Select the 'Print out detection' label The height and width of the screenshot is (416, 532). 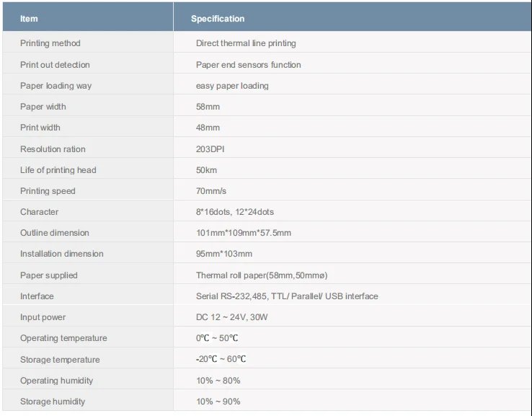pyautogui.click(x=55, y=65)
